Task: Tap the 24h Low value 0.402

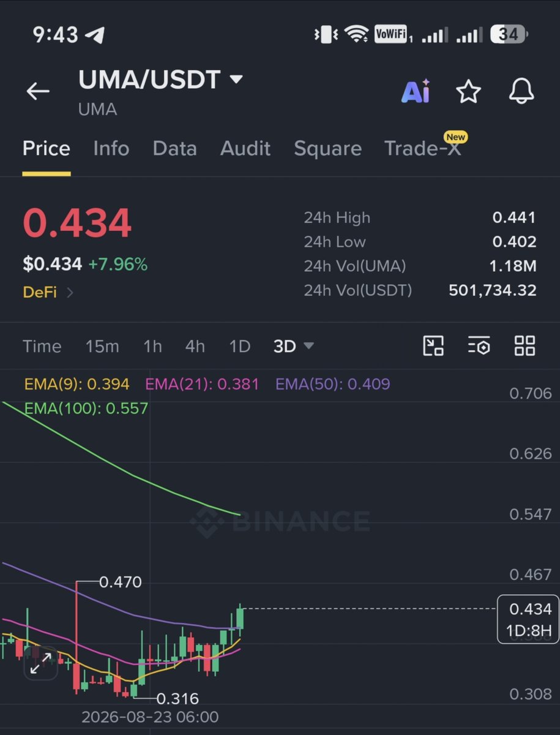Action: point(514,241)
